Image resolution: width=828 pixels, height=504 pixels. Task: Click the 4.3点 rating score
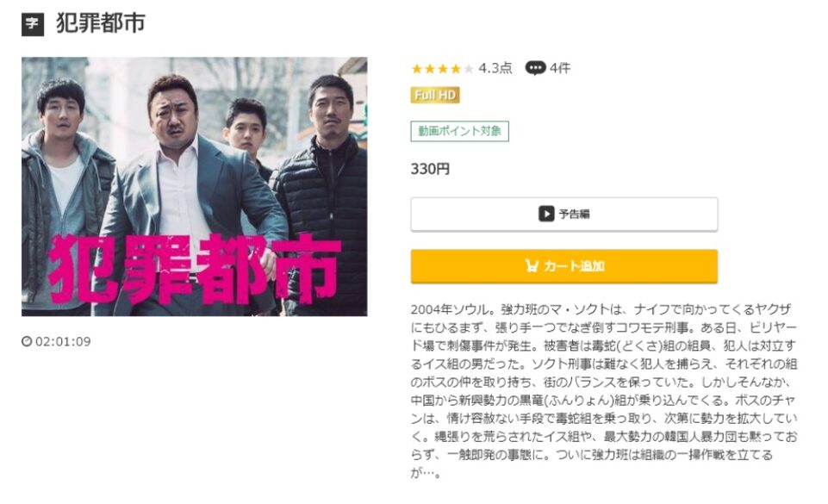pos(497,67)
